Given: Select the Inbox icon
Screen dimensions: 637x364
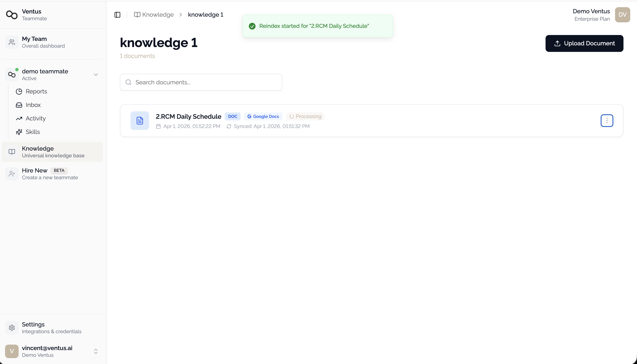Looking at the screenshot, I should [19, 105].
